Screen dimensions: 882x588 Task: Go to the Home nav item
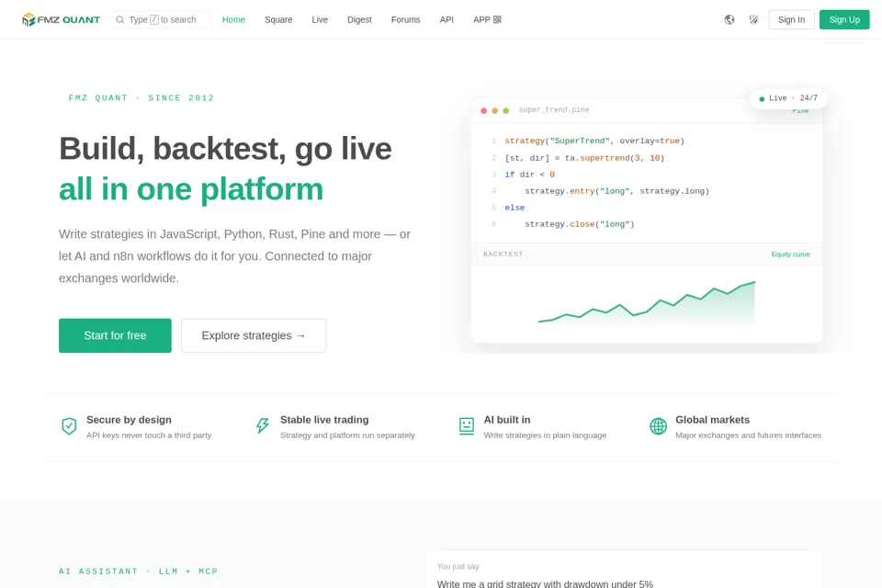point(233,19)
